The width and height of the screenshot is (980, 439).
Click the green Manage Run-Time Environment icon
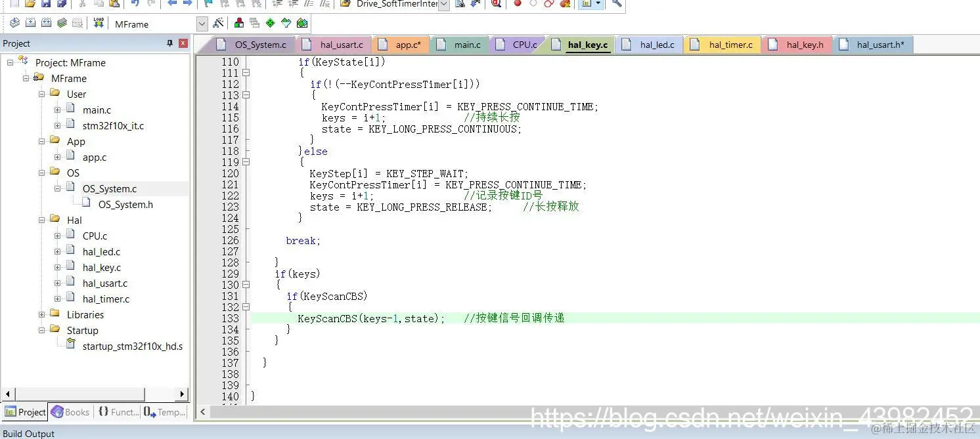[x=270, y=23]
